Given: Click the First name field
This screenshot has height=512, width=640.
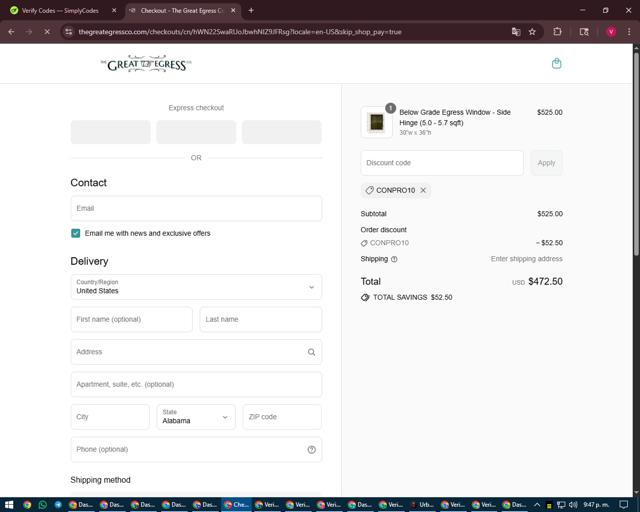Looking at the screenshot, I should 131,319.
